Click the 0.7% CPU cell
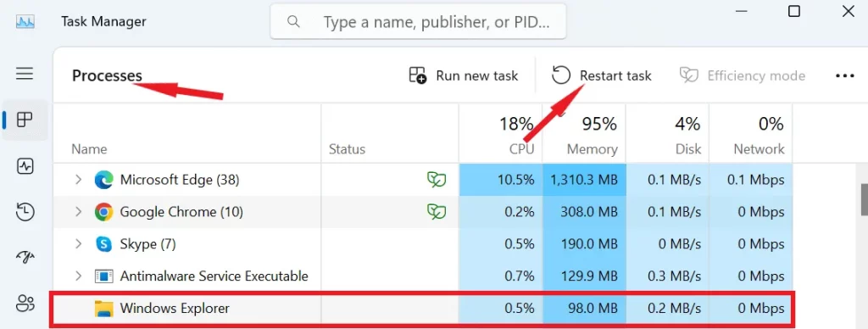Screen dimensions: 868x329 tap(500, 276)
